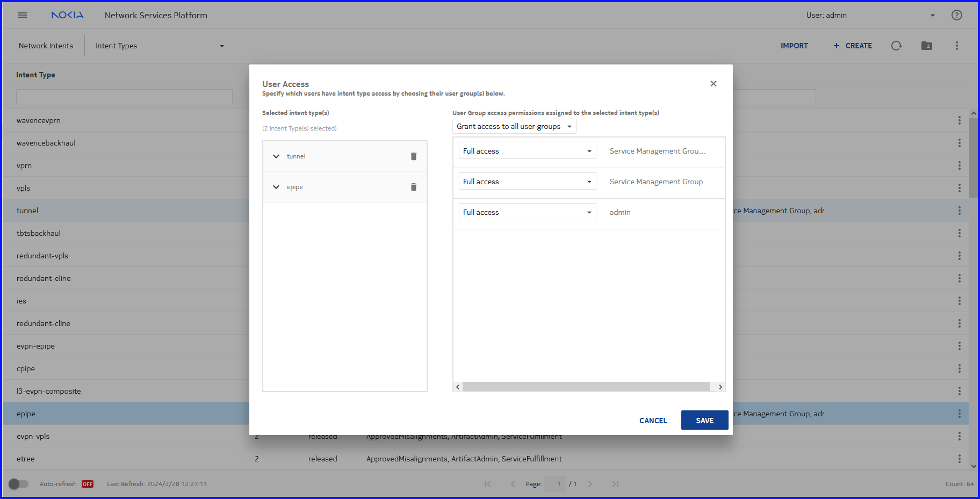Expand the tunnel intent type entry

click(x=276, y=156)
